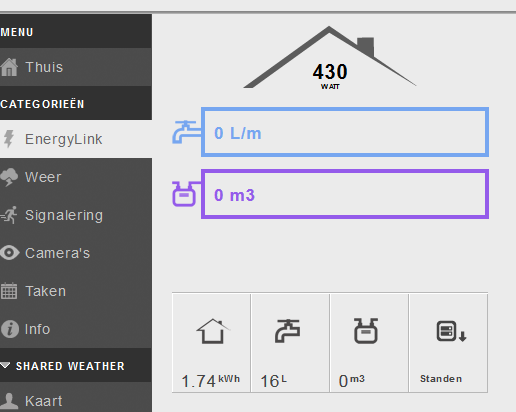This screenshot has height=412, width=516.
Task: Open the 16 L water usage tile
Action: click(290, 343)
